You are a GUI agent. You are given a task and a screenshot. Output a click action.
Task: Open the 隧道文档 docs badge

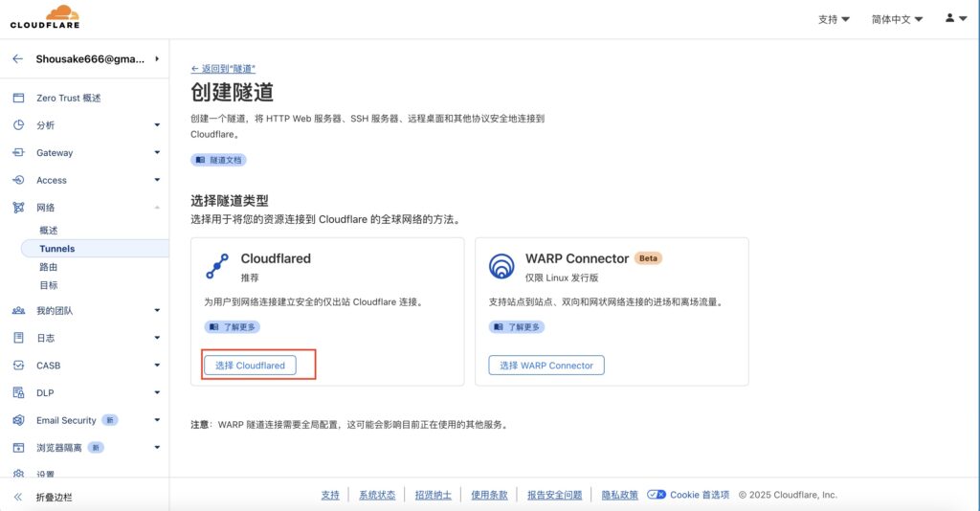[218, 160]
